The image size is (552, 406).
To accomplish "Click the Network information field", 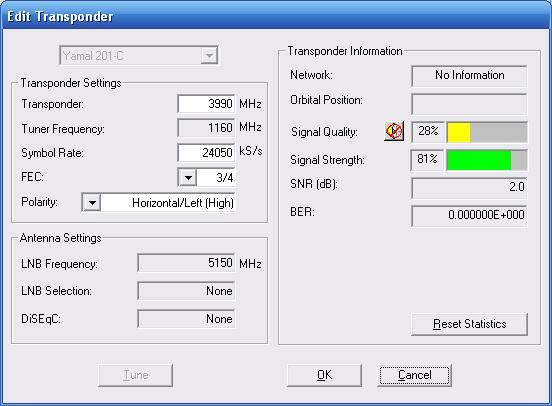I will tap(469, 75).
